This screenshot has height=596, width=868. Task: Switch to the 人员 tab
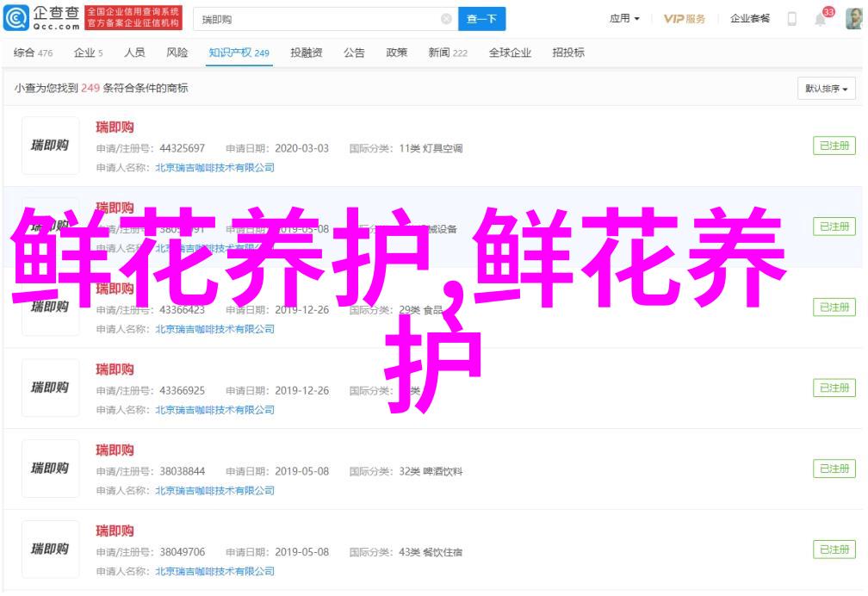(134, 53)
